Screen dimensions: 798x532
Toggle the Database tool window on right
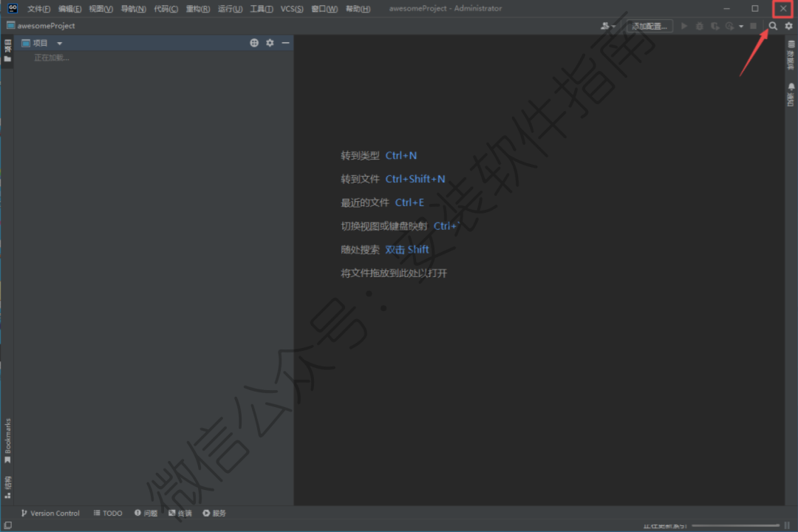(791, 55)
